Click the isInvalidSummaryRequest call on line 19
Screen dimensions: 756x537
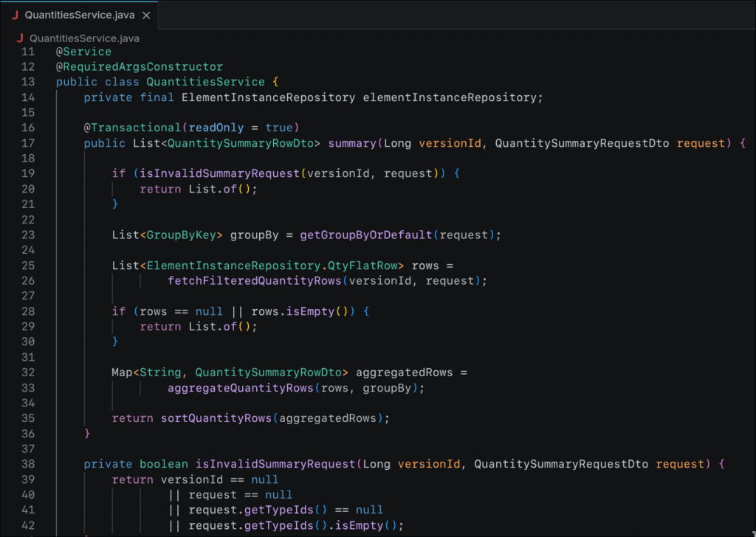219,173
